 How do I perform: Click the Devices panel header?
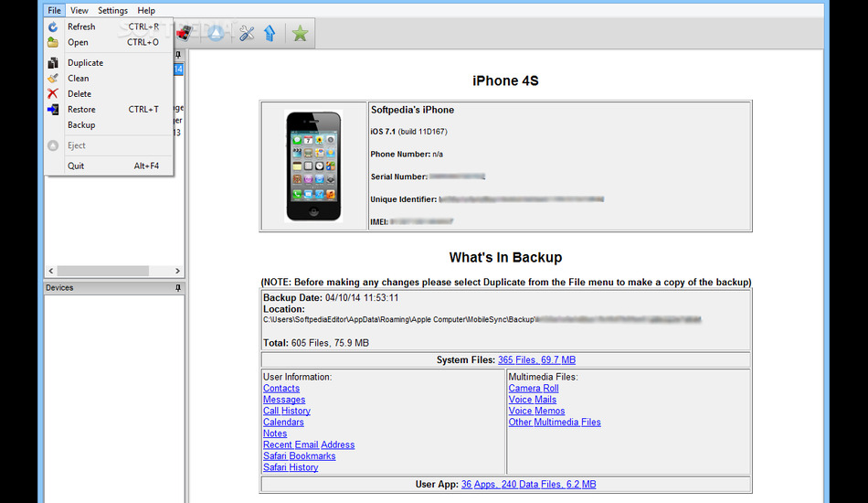[x=114, y=287]
